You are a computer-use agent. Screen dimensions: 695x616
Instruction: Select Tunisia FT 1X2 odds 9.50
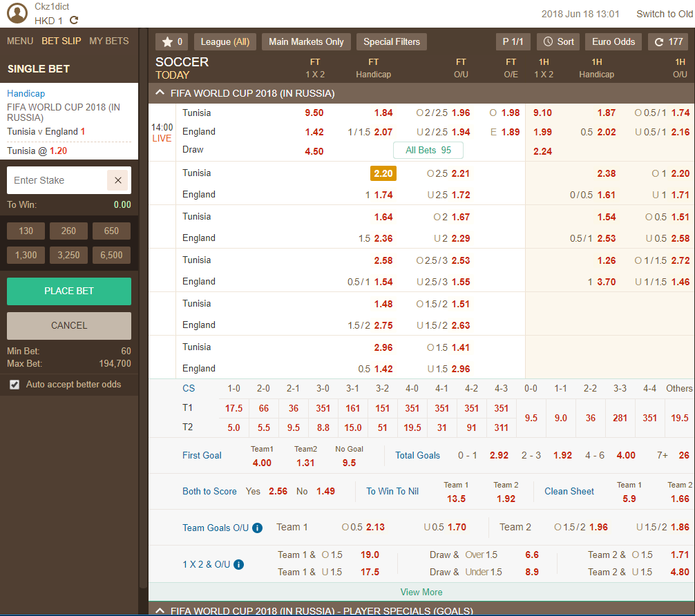click(314, 113)
